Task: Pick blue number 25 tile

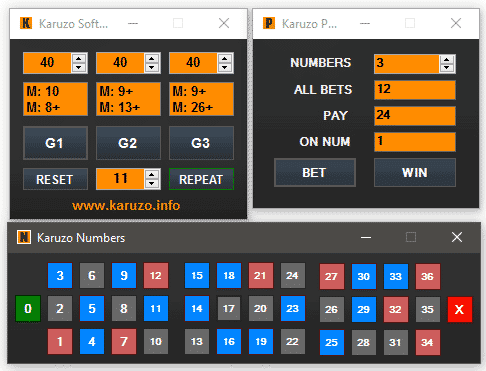Action: pos(332,342)
